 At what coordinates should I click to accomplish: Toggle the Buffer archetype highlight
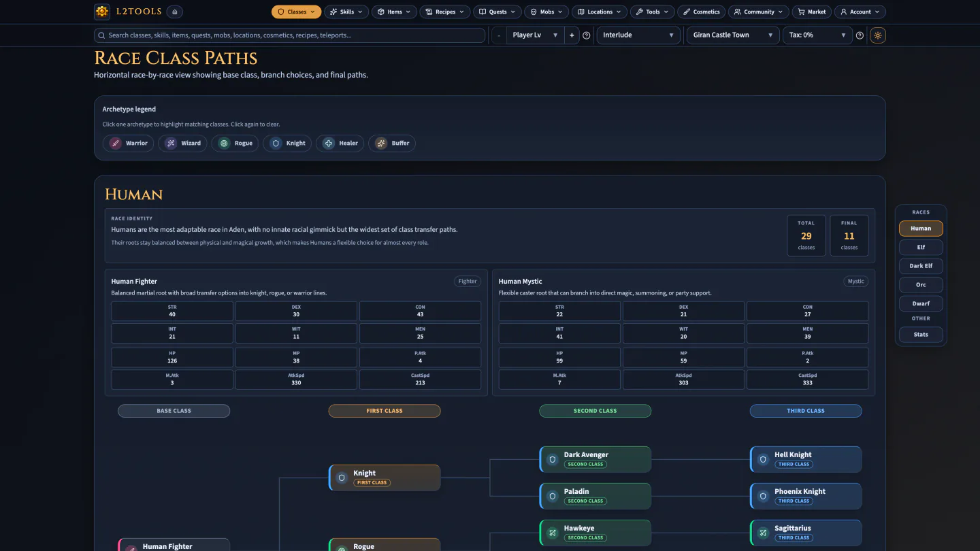[x=392, y=143]
